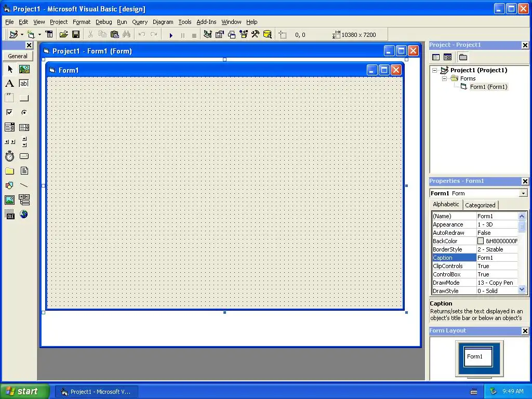Open the Project menu
The width and height of the screenshot is (532, 399).
59,22
